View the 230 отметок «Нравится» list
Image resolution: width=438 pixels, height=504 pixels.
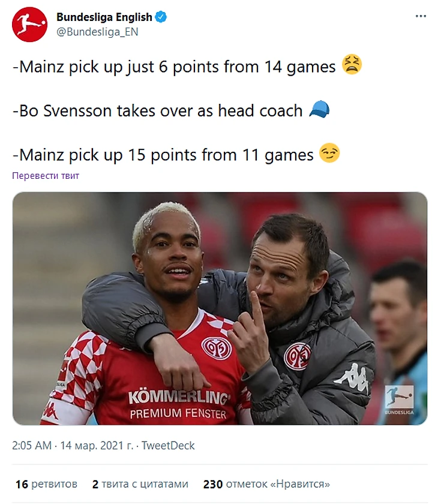tap(266, 484)
